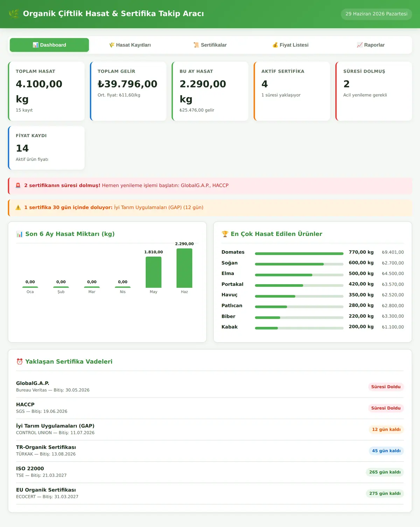Screen dimensions: 420x527
Task: Click the date badge 29 Haziran 2026
Action: click(x=376, y=14)
